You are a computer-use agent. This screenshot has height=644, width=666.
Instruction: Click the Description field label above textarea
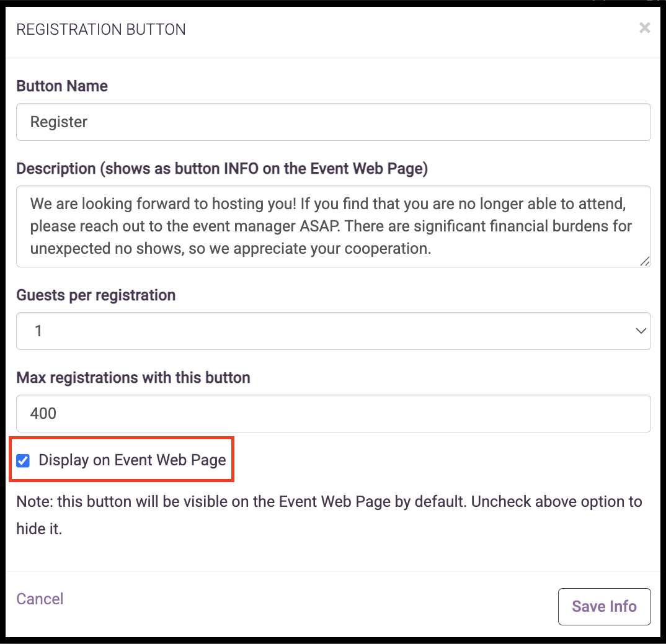(222, 169)
